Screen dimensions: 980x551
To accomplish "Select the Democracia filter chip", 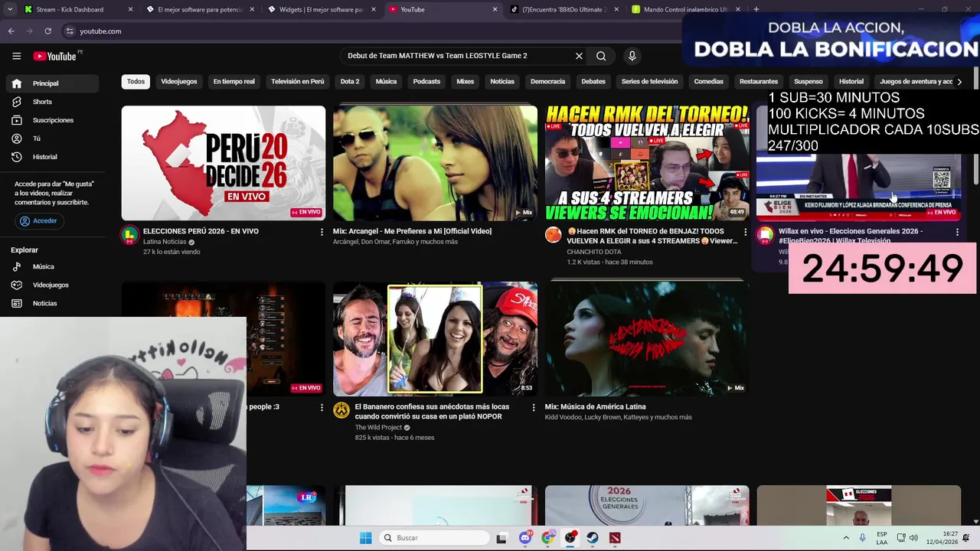I will (547, 82).
